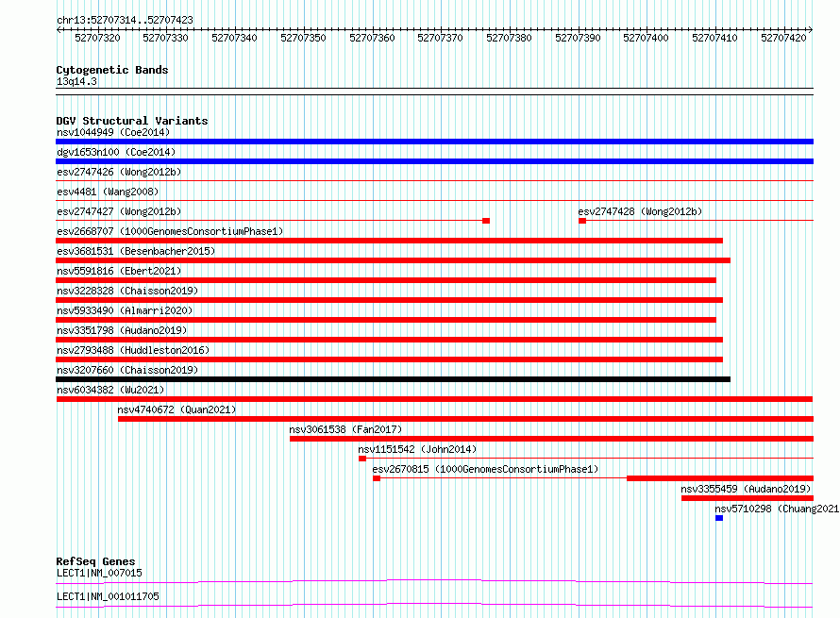Click the black bar under nsv3207660
840x618 pixels.
[394, 379]
